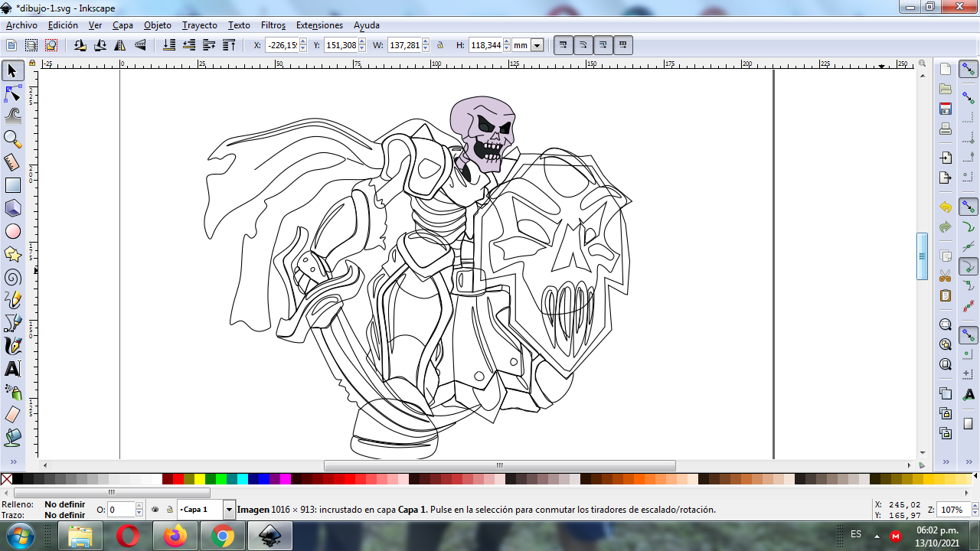Select the Text tool

(12, 369)
